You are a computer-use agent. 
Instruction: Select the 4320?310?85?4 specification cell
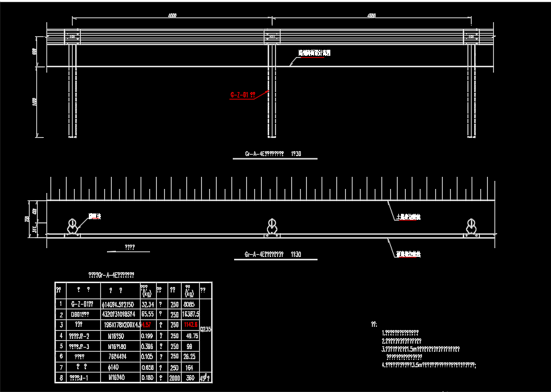pyautogui.click(x=118, y=315)
